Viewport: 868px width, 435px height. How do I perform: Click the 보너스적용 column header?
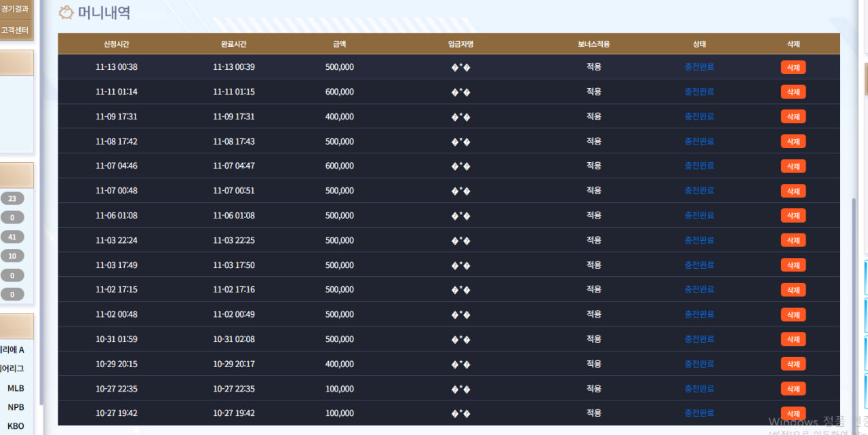coord(594,44)
